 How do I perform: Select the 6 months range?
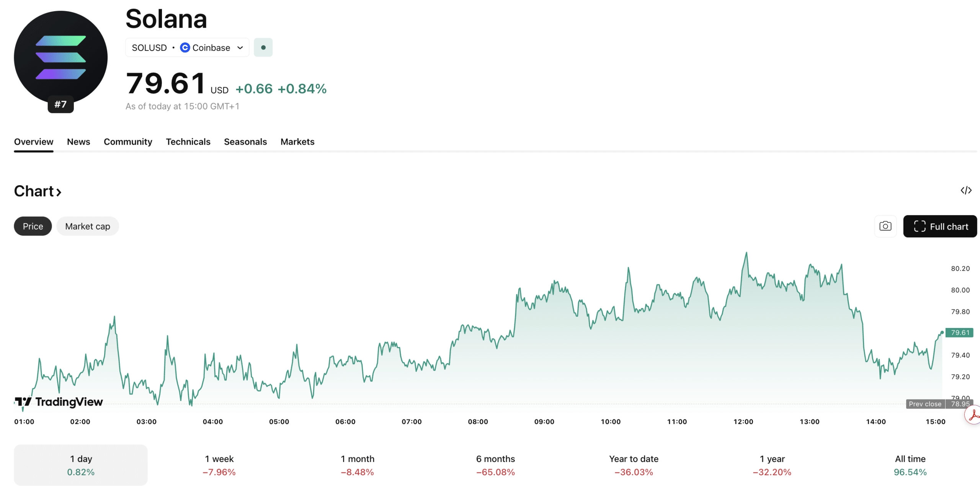pos(495,465)
